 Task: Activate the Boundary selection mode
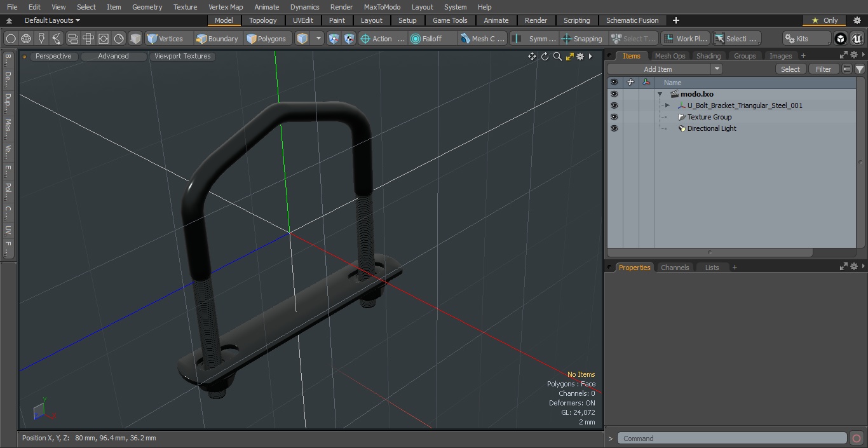[217, 39]
